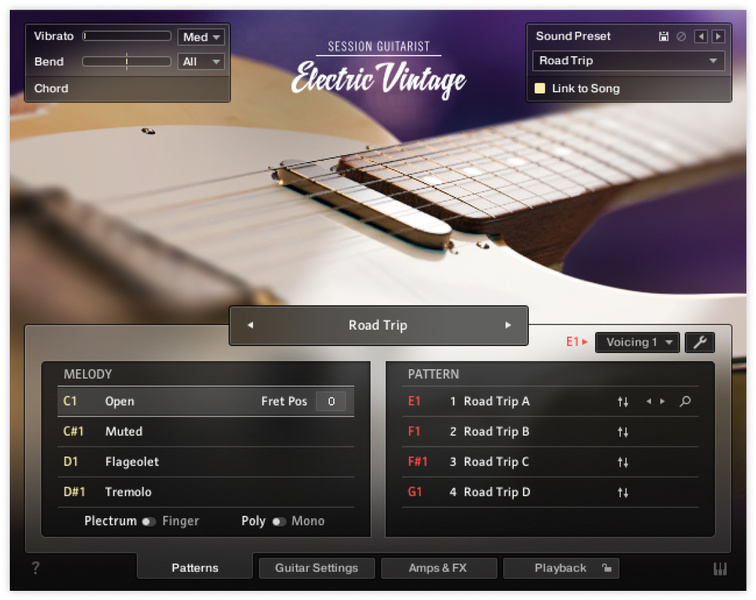
Task: Select the C#1 Muted articulation
Action: click(x=206, y=432)
